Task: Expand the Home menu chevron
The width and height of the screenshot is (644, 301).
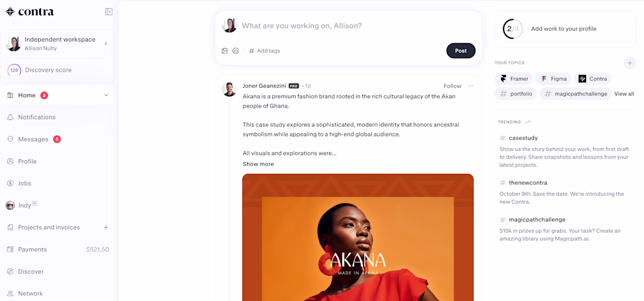Action: click(x=106, y=95)
